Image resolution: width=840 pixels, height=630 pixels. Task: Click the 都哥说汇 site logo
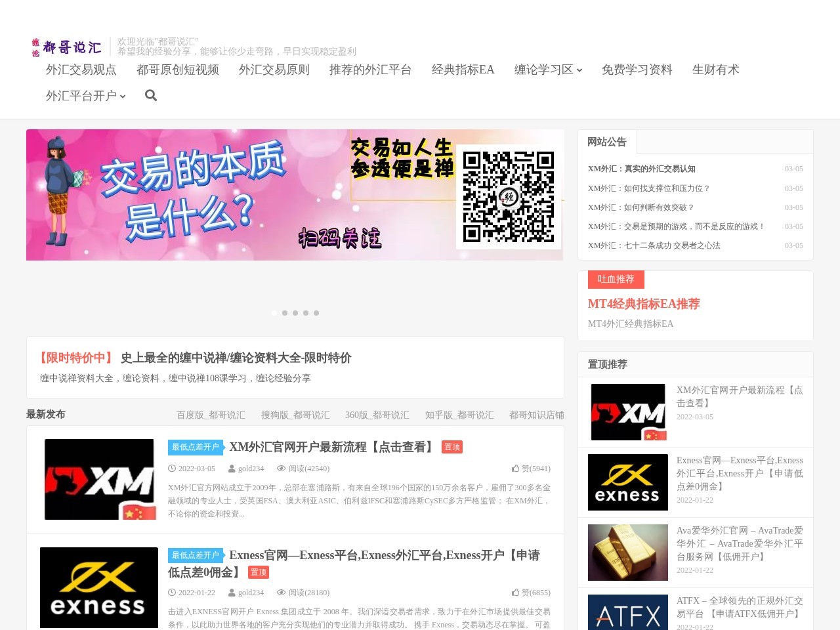(x=66, y=47)
